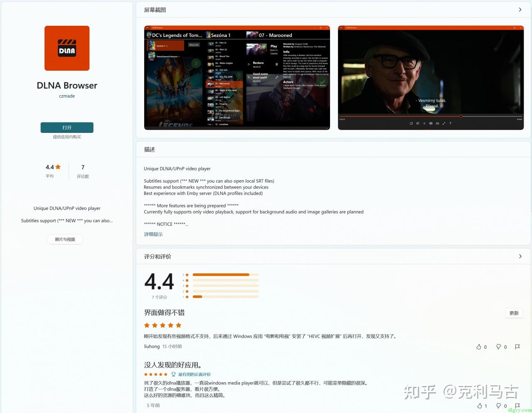Click the flag icon beside liuhong's review
The width and height of the screenshot is (532, 413).
coord(517,347)
